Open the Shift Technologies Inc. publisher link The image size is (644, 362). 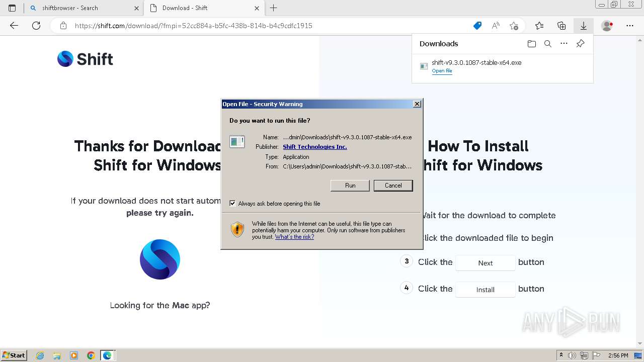315,147
